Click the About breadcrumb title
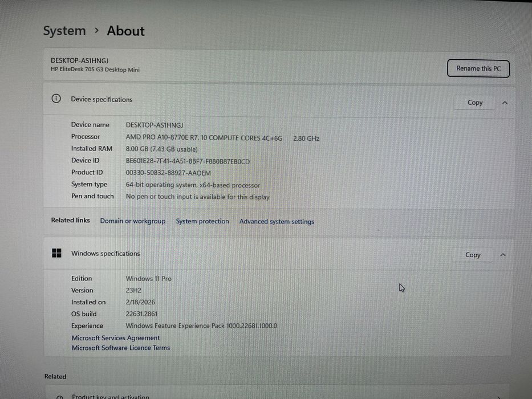532x399 pixels. click(x=125, y=31)
